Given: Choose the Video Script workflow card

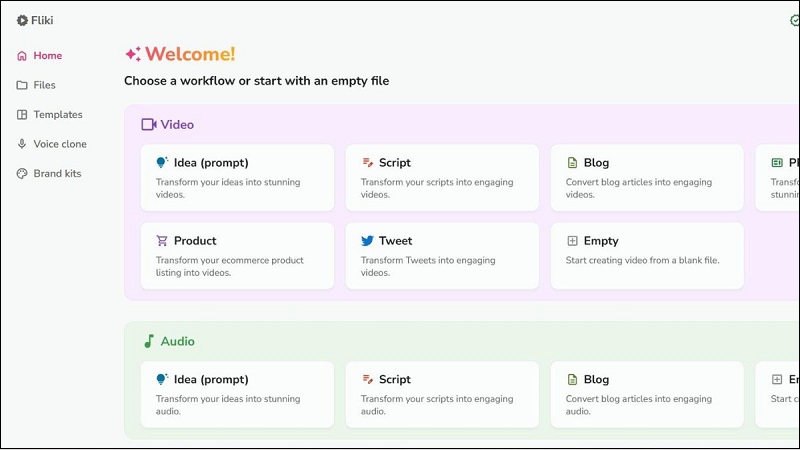Looking at the screenshot, I should [x=442, y=178].
